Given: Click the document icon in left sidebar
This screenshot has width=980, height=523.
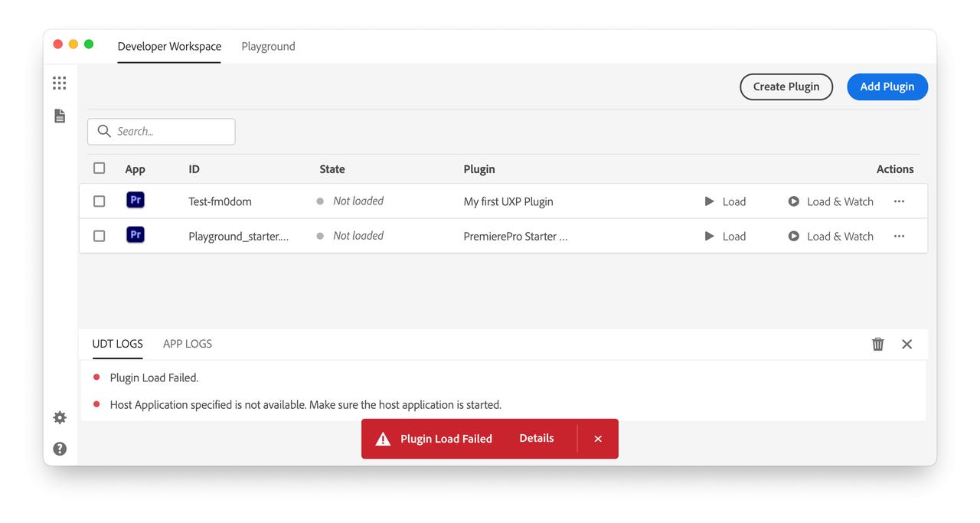Looking at the screenshot, I should [60, 116].
